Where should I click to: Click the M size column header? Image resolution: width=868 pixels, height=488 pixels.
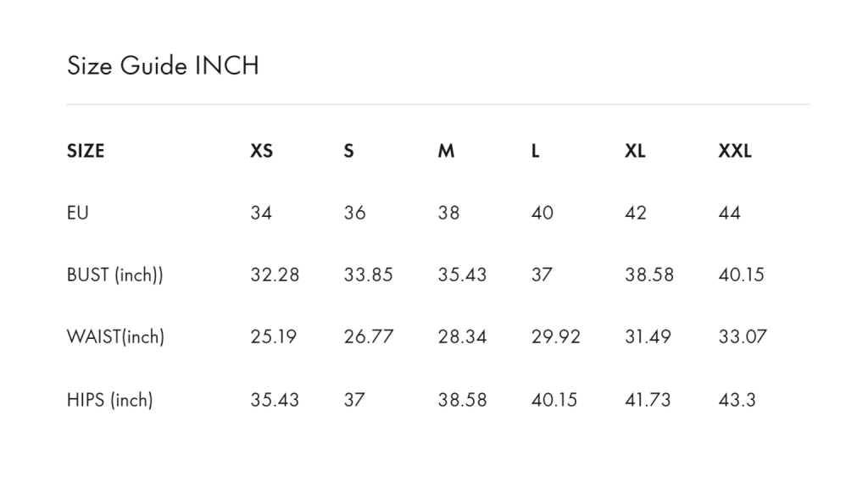point(446,151)
